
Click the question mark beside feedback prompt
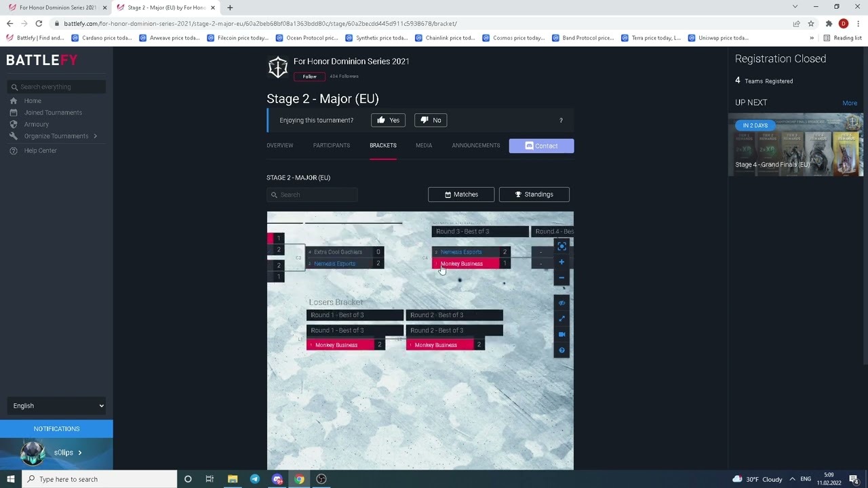(561, 121)
